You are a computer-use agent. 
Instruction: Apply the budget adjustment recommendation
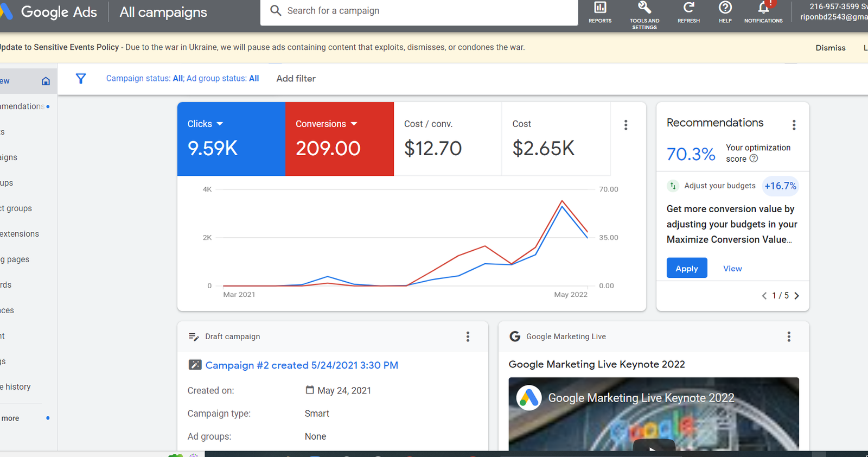coord(686,268)
